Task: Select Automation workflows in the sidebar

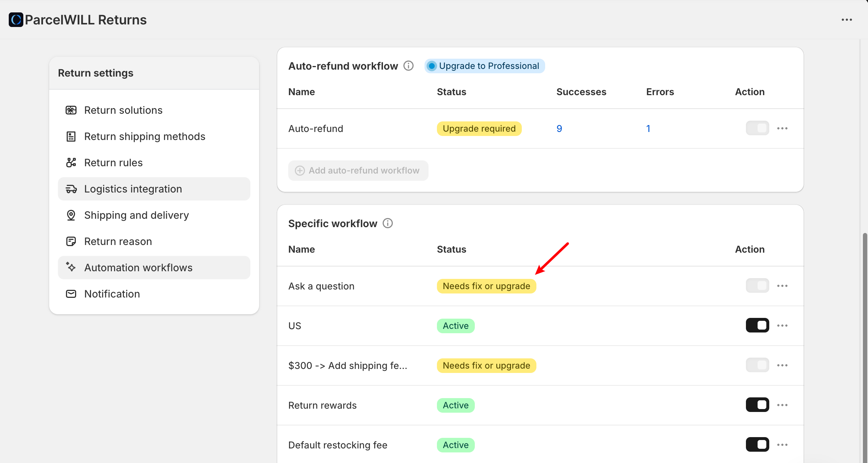Action: [138, 268]
